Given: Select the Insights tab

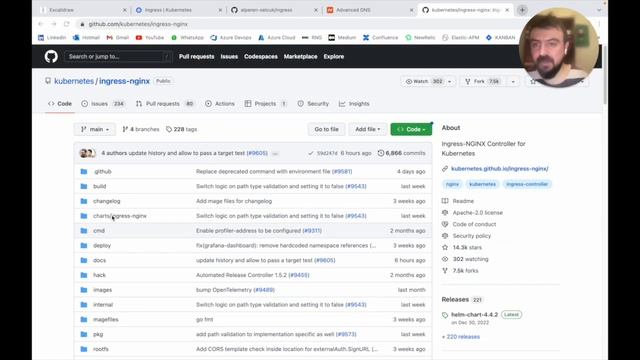Looking at the screenshot, I should click(x=354, y=104).
